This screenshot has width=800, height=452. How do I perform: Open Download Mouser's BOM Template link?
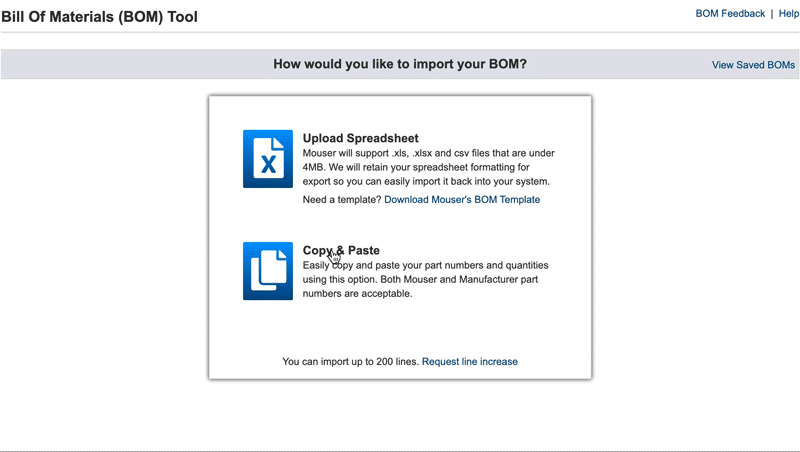pos(462,199)
